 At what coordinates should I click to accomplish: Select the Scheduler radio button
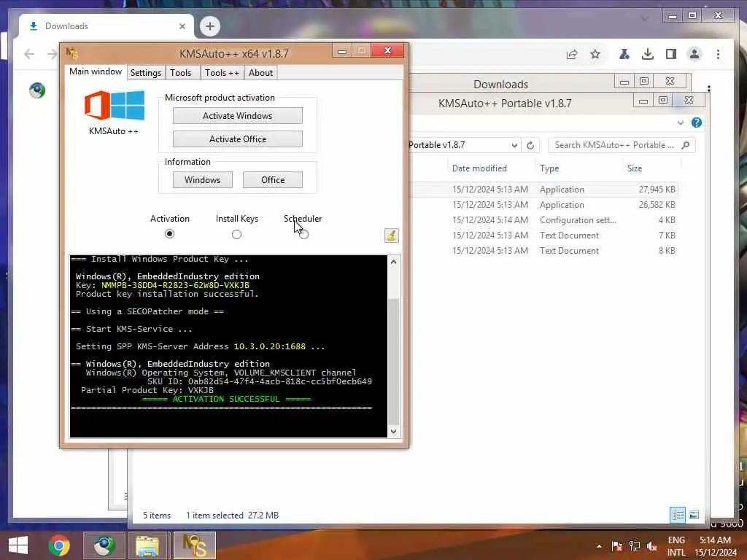pos(304,234)
